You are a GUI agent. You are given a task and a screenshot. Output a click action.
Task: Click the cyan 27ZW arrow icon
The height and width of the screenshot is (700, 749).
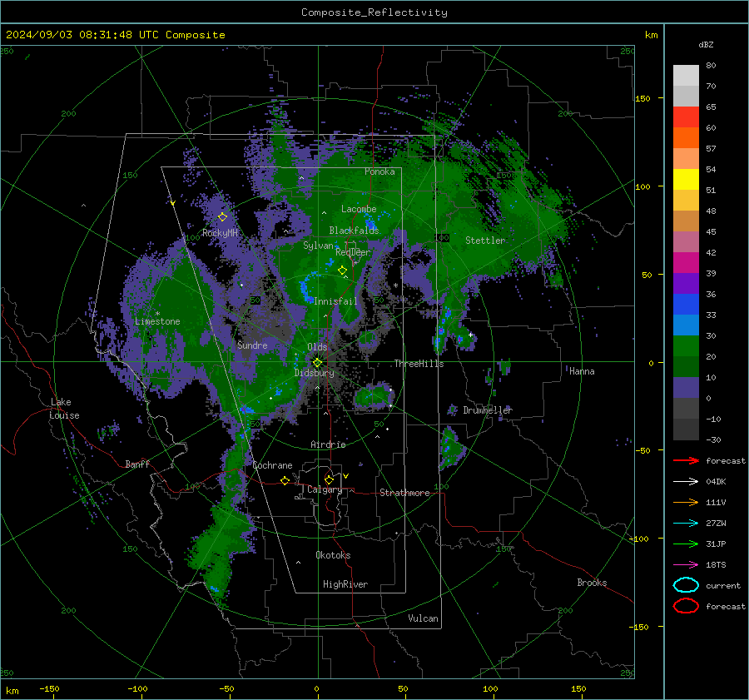click(686, 524)
